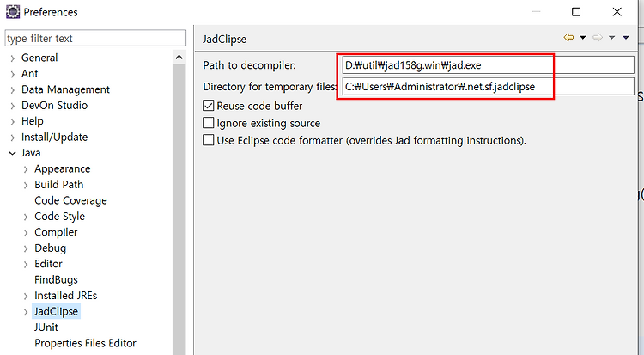Expand the Install/Update node
The image size is (644, 355).
click(x=12, y=138)
